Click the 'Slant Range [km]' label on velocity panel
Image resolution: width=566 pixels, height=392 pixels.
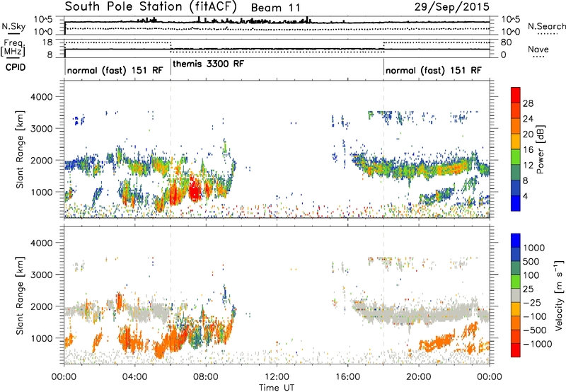pyautogui.click(x=20, y=295)
